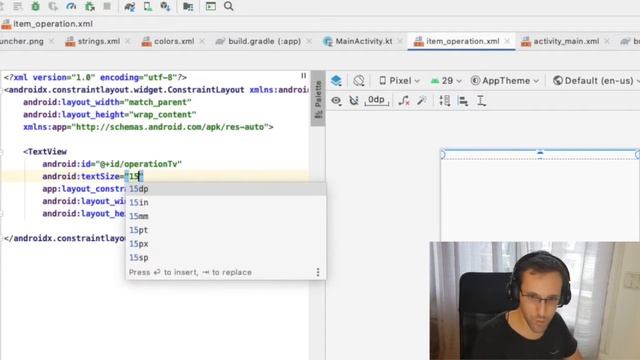The image size is (640, 360).
Task: Click the Orientation for Preview icon
Action: click(x=359, y=80)
